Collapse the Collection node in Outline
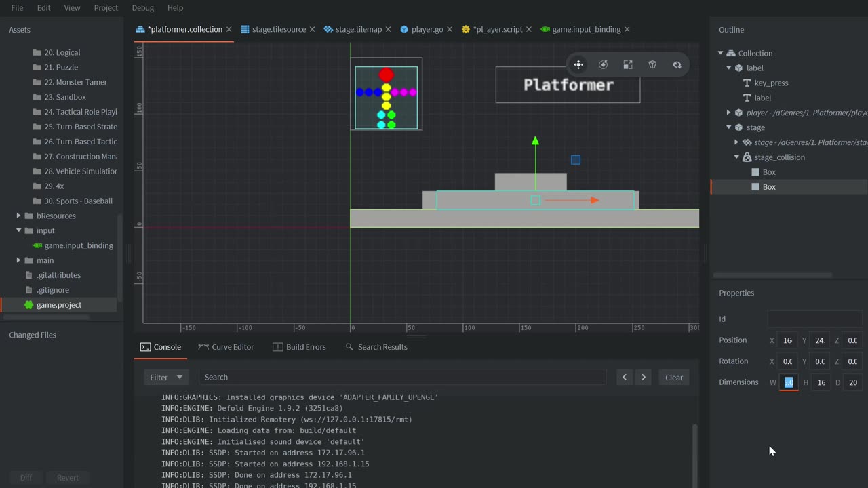The height and width of the screenshot is (488, 868). point(721,53)
